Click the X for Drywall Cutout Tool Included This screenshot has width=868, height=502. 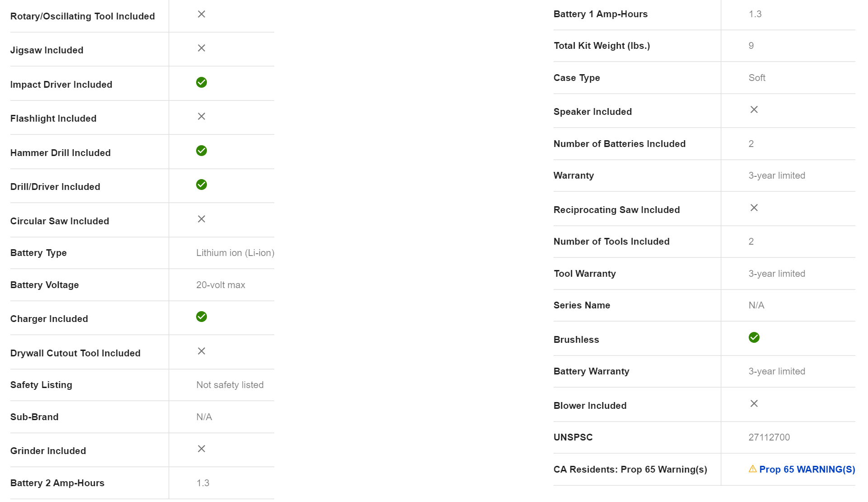[202, 351]
